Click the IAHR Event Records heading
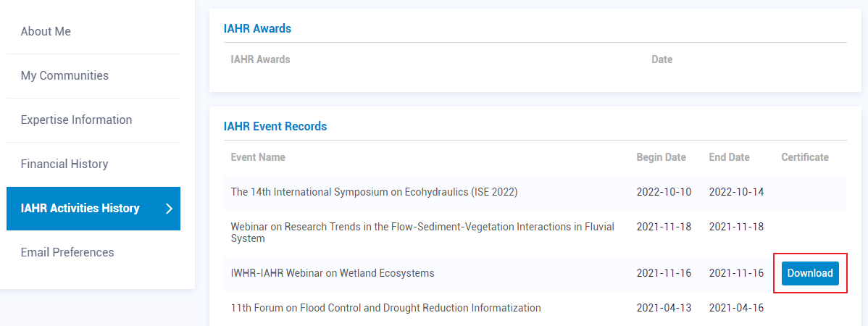Viewport: 868px width, 326px height. (275, 127)
